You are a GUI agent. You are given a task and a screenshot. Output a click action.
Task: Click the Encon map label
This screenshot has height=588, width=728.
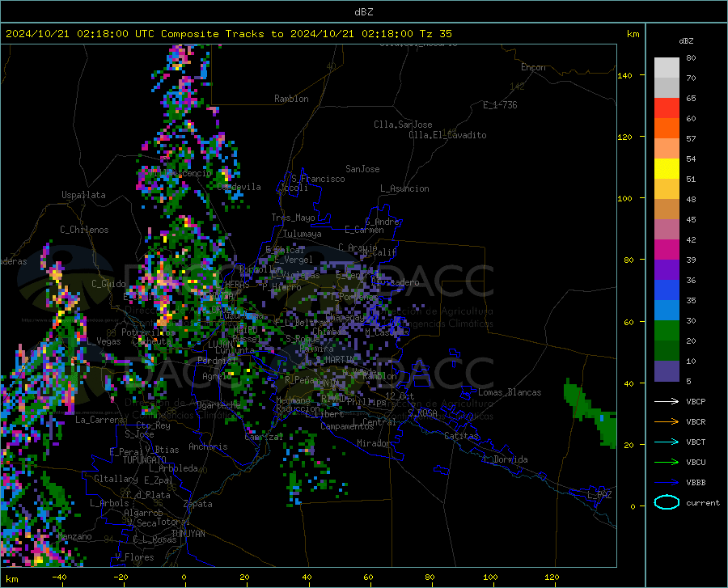[x=533, y=67]
